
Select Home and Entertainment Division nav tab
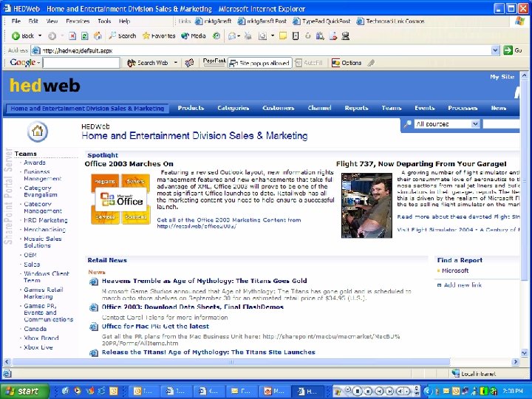(87, 109)
